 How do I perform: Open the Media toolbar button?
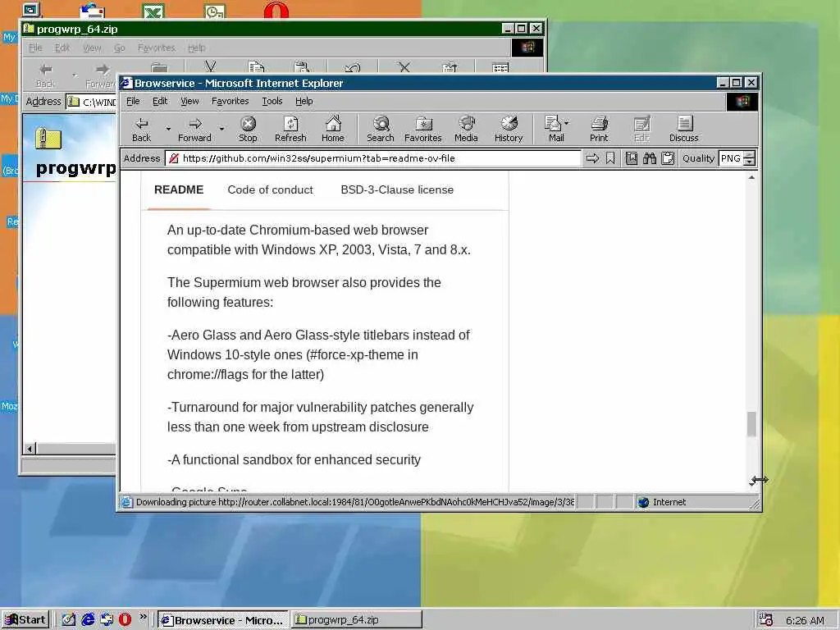(x=466, y=129)
